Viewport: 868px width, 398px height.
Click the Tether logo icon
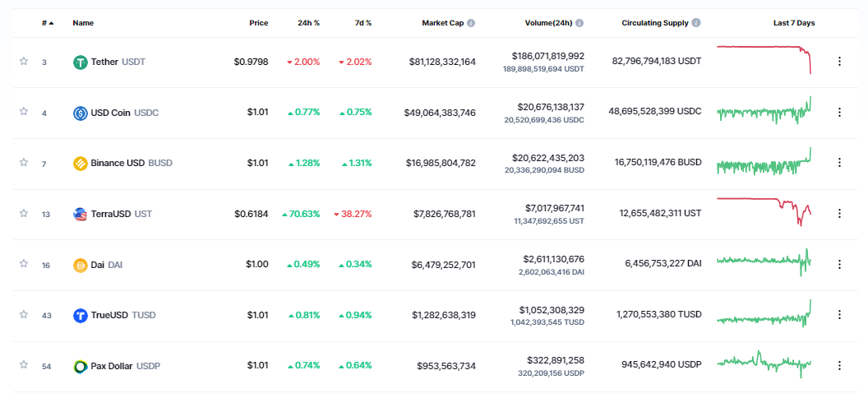pos(81,62)
